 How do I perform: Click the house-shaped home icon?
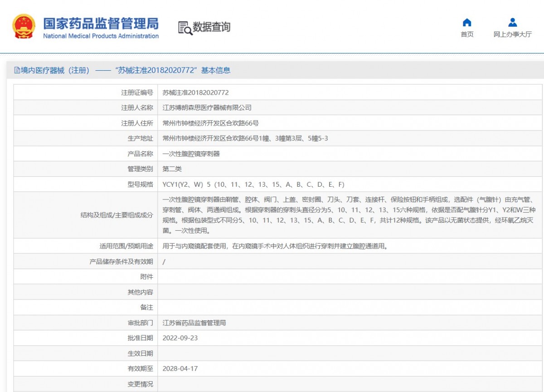(467, 23)
